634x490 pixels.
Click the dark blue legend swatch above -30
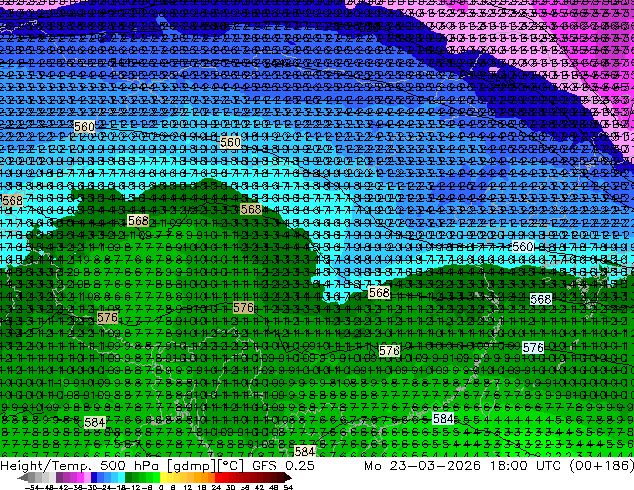[94, 477]
